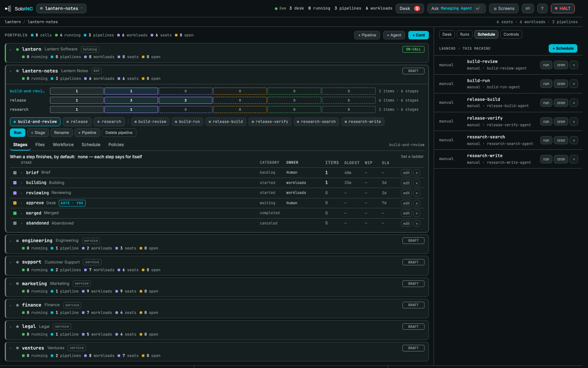The image size is (588, 368).
Task: Click the green swatch of merged stage
Action: coord(15,213)
